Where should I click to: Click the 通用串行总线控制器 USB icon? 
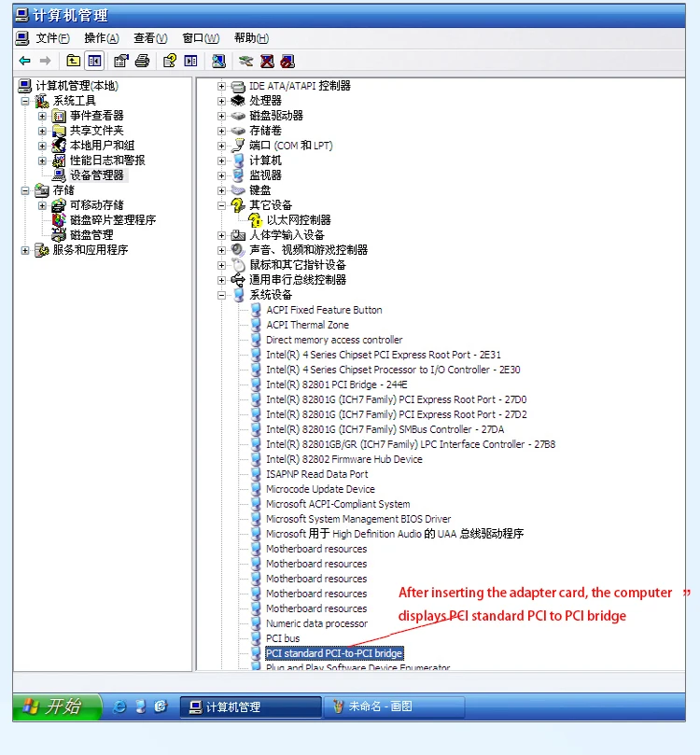[238, 280]
